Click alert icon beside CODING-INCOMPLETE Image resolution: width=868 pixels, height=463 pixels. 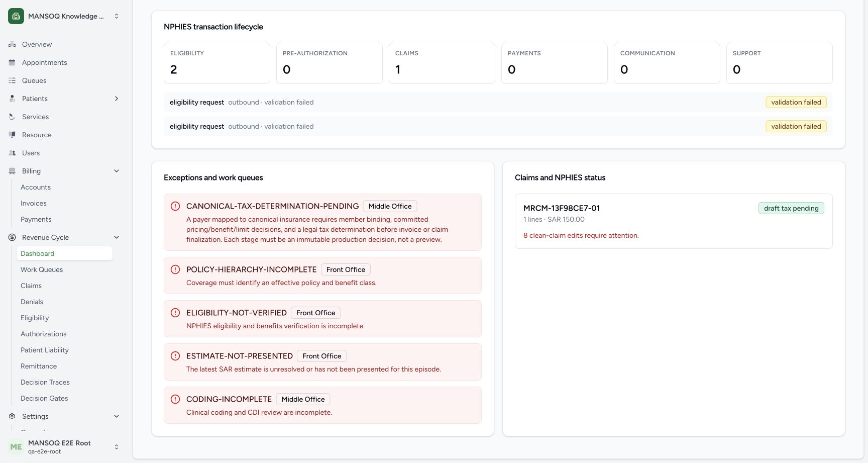(175, 399)
